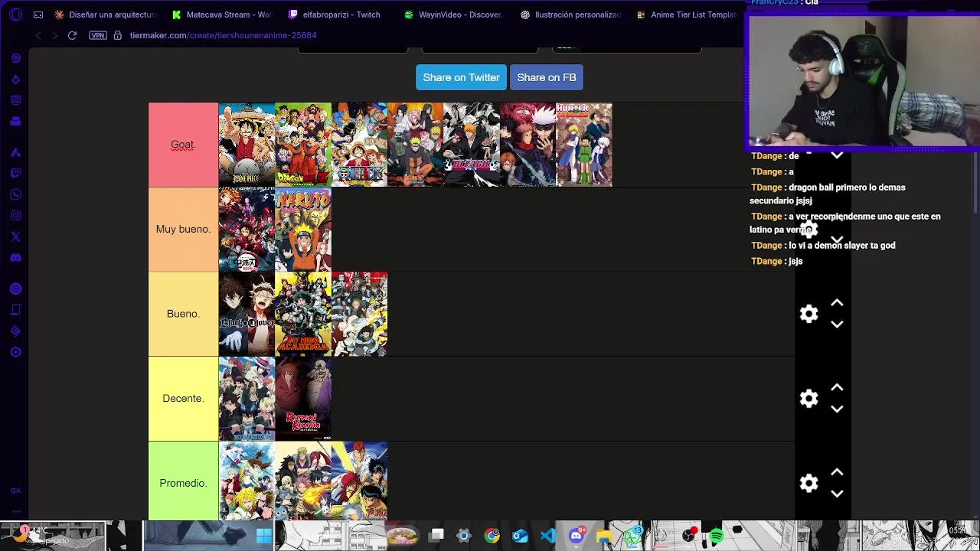Open WhatsApp in the Opera sidebar
The image size is (980, 551).
click(x=15, y=194)
